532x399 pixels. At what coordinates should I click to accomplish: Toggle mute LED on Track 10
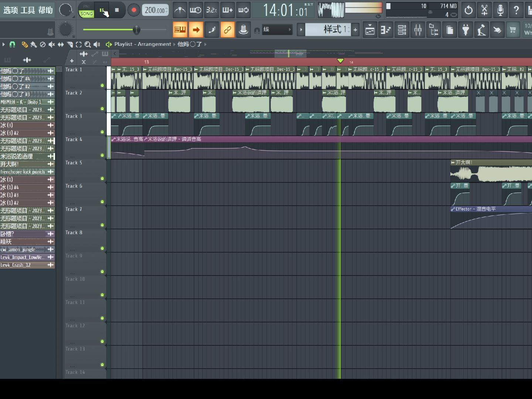pyautogui.click(x=102, y=295)
